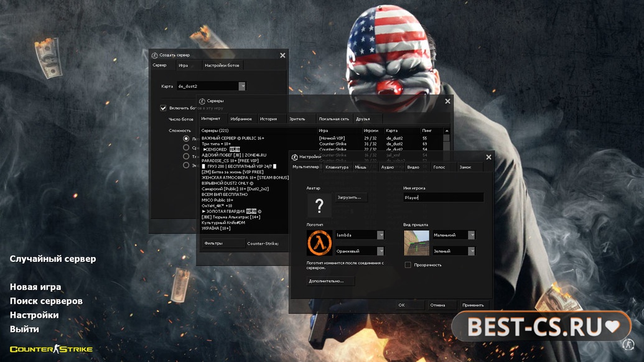Image resolution: width=644 pixels, height=362 pixels.
Task: Select the third Сложность radio button
Action: [186, 156]
